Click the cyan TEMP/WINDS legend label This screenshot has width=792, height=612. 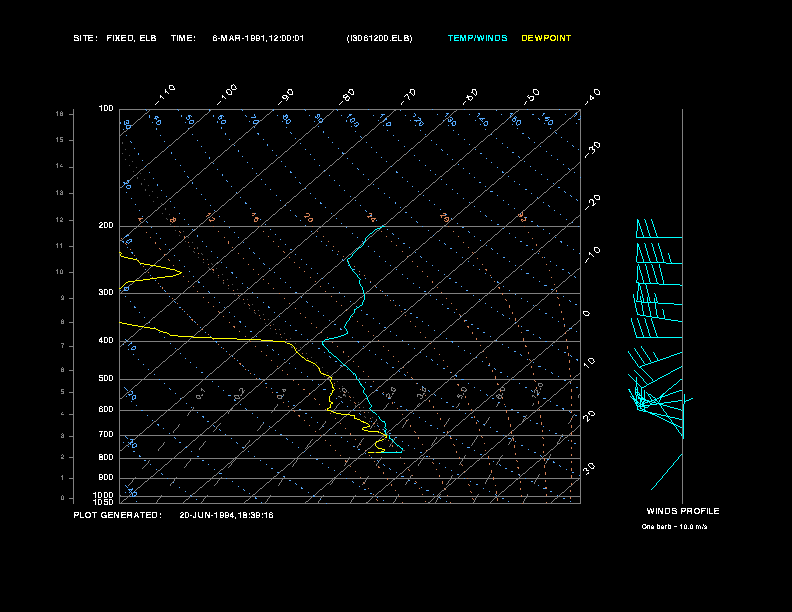click(477, 38)
